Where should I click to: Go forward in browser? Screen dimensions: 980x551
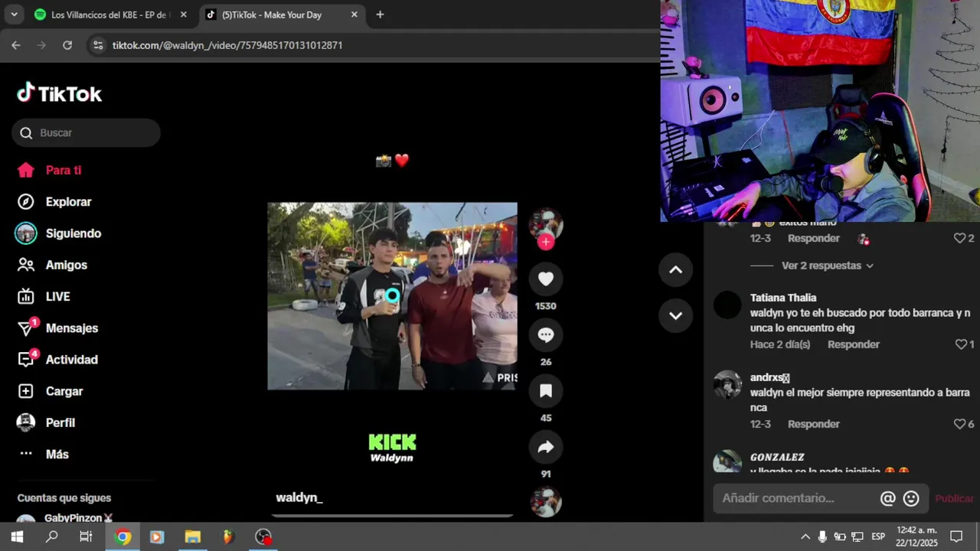point(41,45)
